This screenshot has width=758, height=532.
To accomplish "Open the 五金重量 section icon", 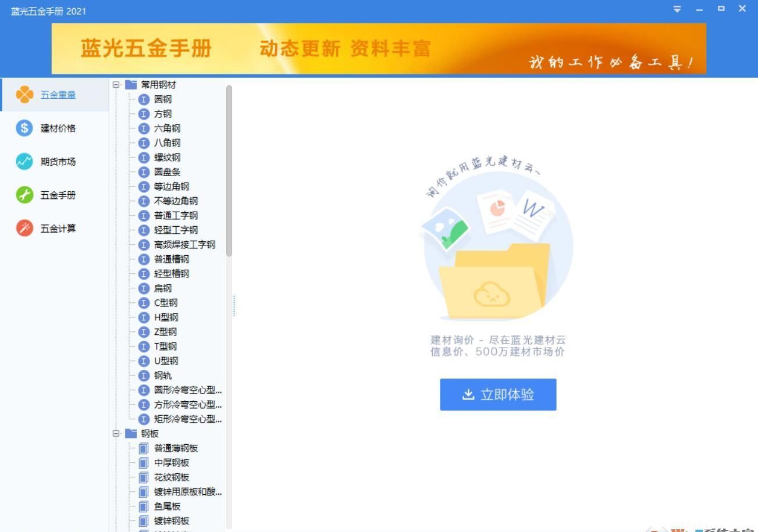I will [24, 95].
